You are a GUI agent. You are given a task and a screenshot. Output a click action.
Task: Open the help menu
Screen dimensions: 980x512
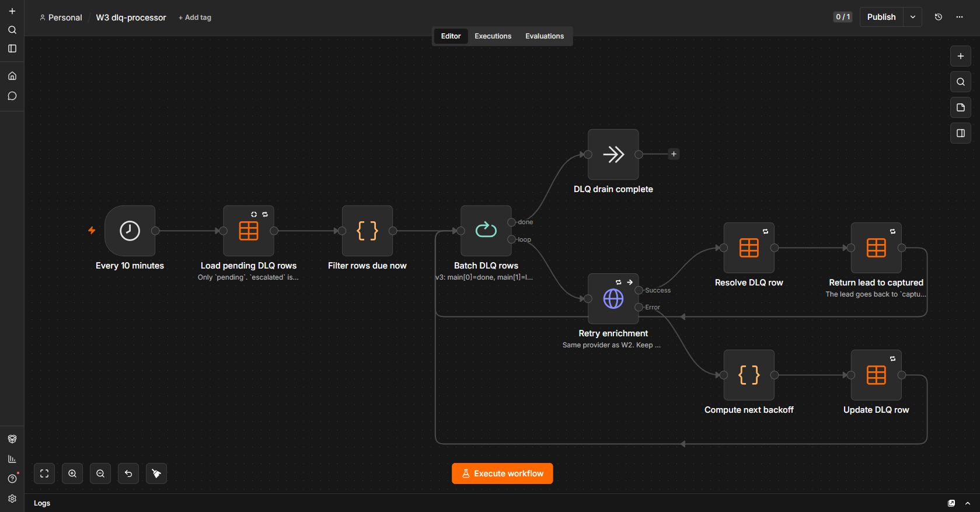[x=12, y=479]
